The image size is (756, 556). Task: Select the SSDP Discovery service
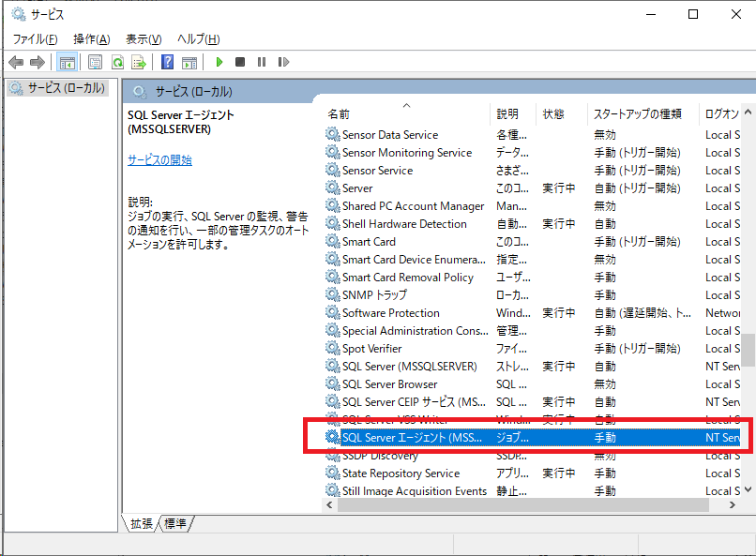point(532,456)
